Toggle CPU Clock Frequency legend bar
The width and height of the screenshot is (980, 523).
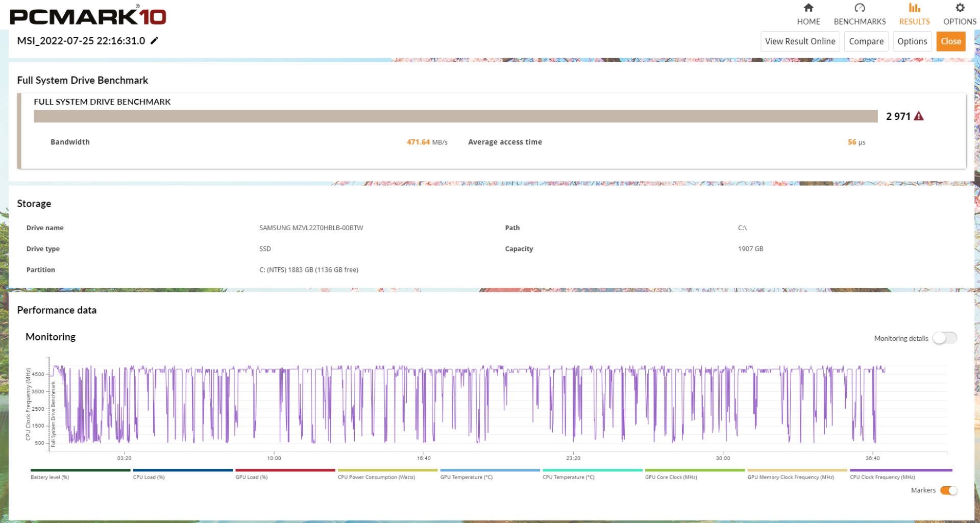[901, 470]
